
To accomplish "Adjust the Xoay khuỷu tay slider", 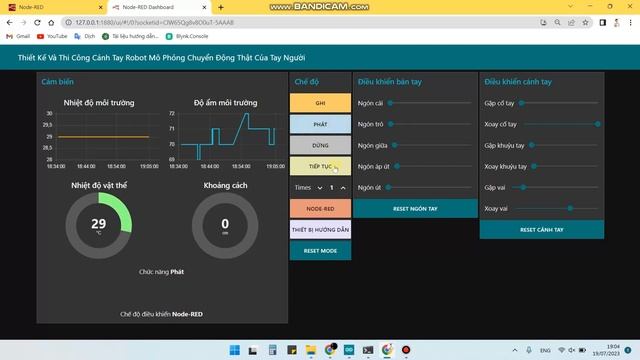I will tap(564, 166).
